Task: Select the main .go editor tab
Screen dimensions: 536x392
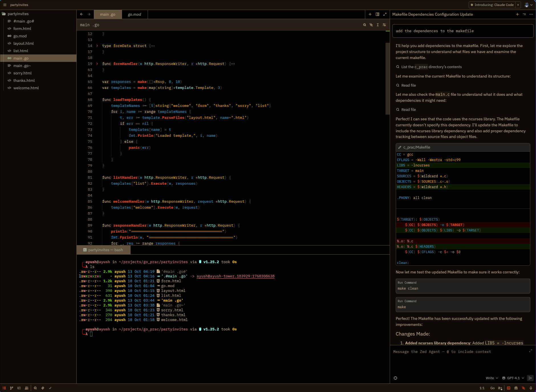Action: [108, 15]
